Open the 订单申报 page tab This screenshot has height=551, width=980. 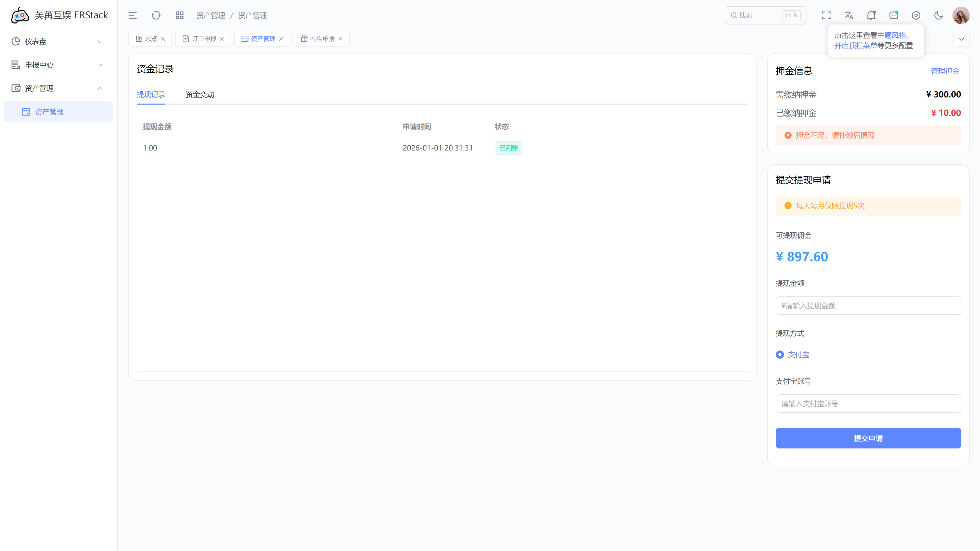(x=204, y=39)
